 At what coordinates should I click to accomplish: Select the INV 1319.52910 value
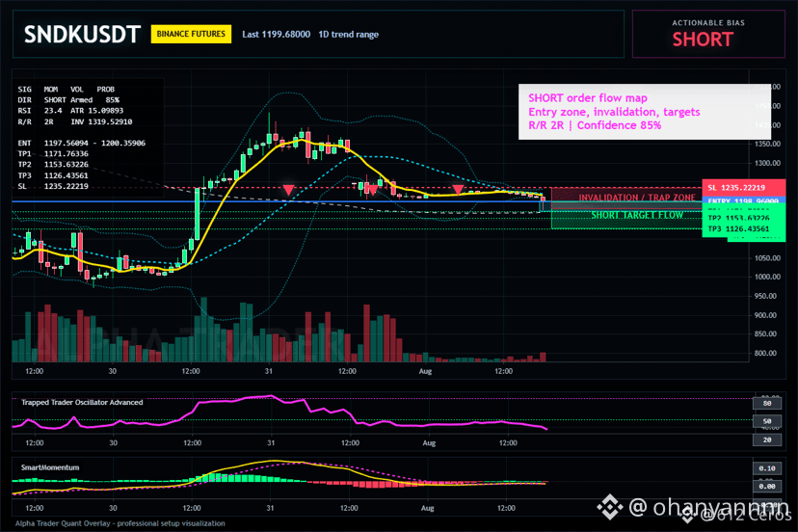(x=101, y=121)
